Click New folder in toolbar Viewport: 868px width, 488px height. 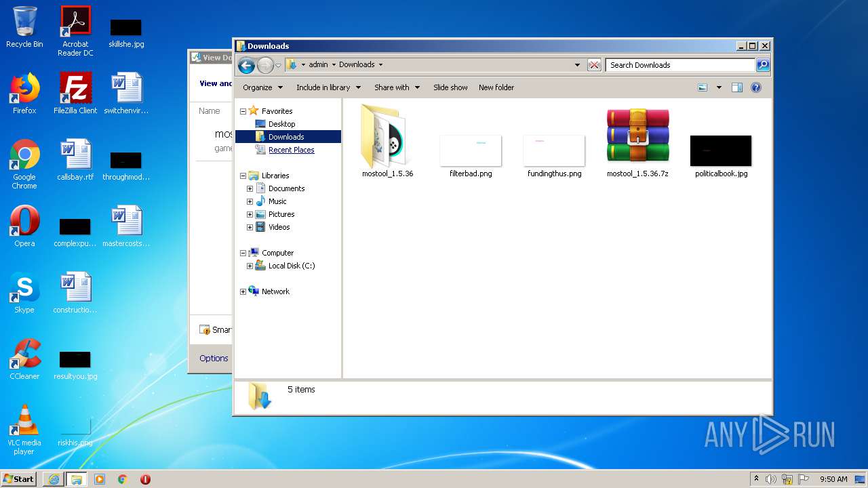[x=496, y=87]
